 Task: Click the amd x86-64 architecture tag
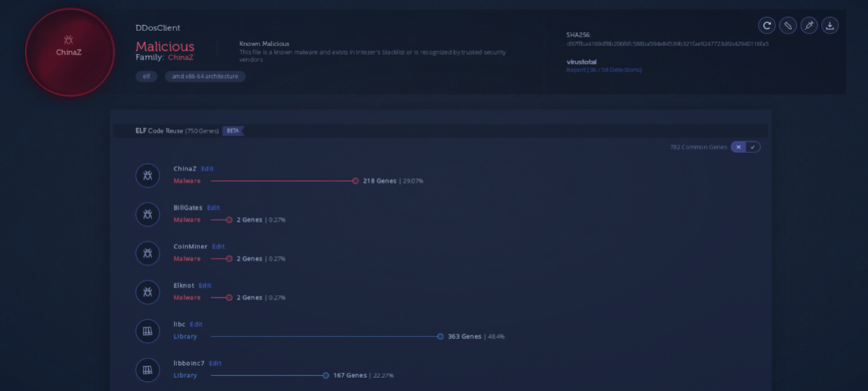205,77
